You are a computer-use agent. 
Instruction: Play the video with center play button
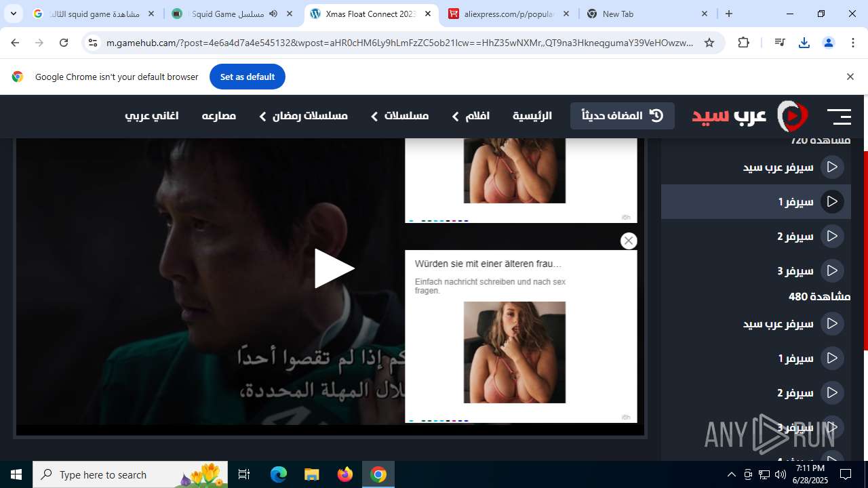pyautogui.click(x=334, y=268)
